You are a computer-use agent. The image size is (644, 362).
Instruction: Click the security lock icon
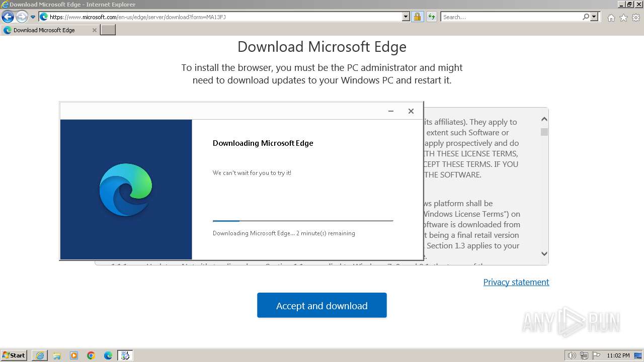coord(417,17)
